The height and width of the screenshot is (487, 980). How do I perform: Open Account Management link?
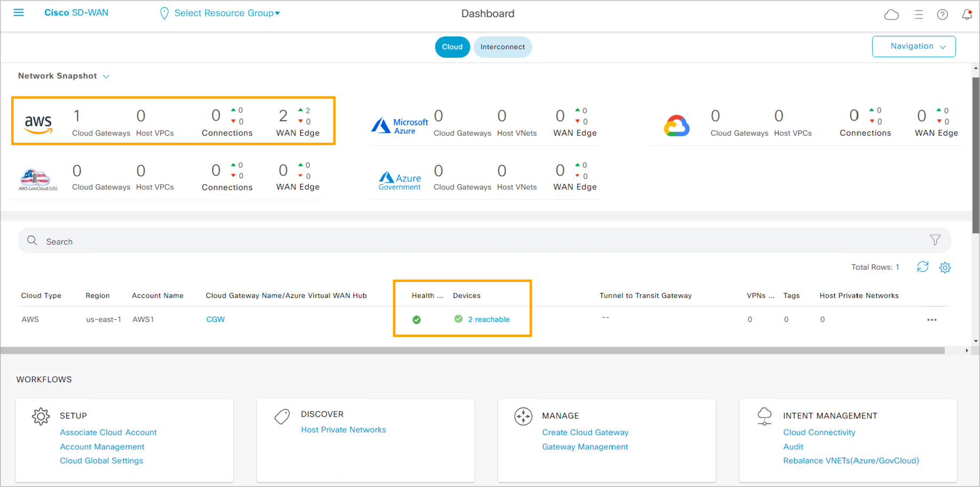(102, 447)
